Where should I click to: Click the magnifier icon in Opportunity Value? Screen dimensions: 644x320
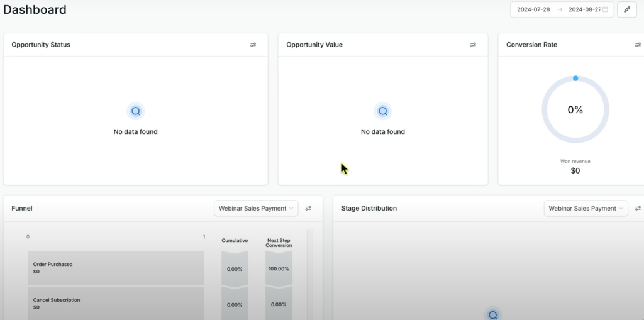click(x=383, y=111)
